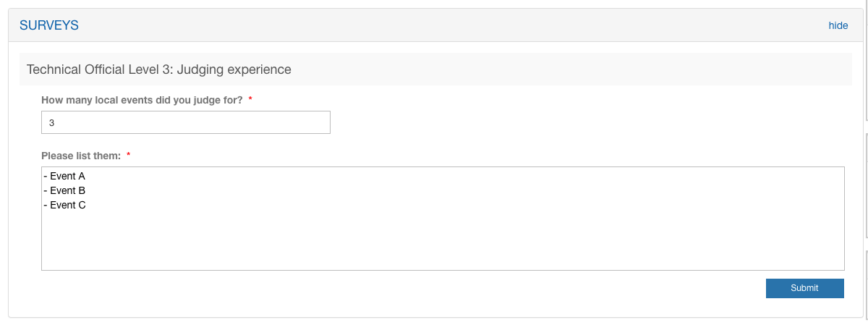868x325 pixels.
Task: Click the gray Surveys header bar
Action: 434,25
